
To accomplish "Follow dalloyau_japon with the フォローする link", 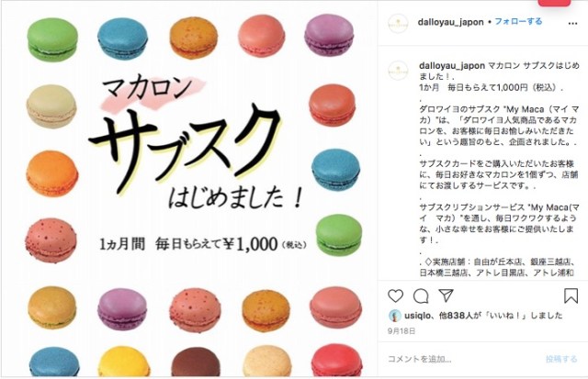I will pyautogui.click(x=518, y=21).
